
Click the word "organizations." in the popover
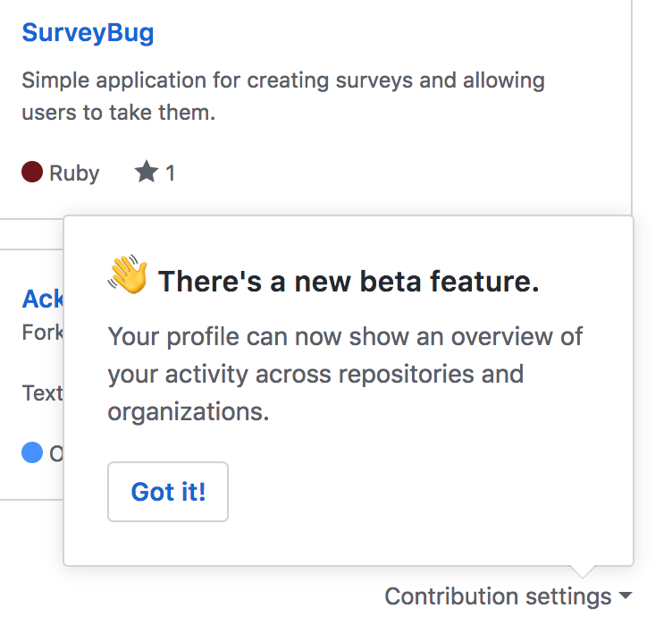pyautogui.click(x=189, y=413)
